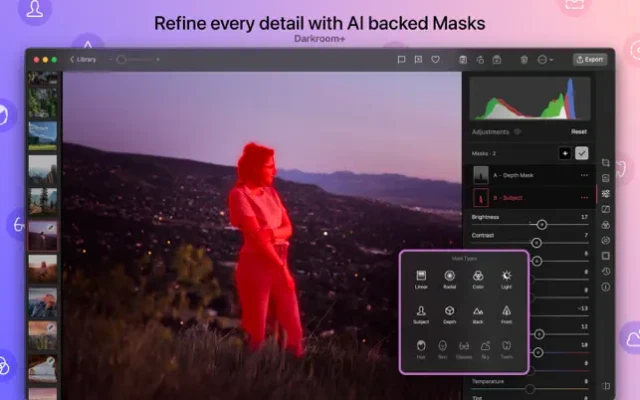
Task: Open the Curves tool in the right toolbar
Action: (x=606, y=209)
